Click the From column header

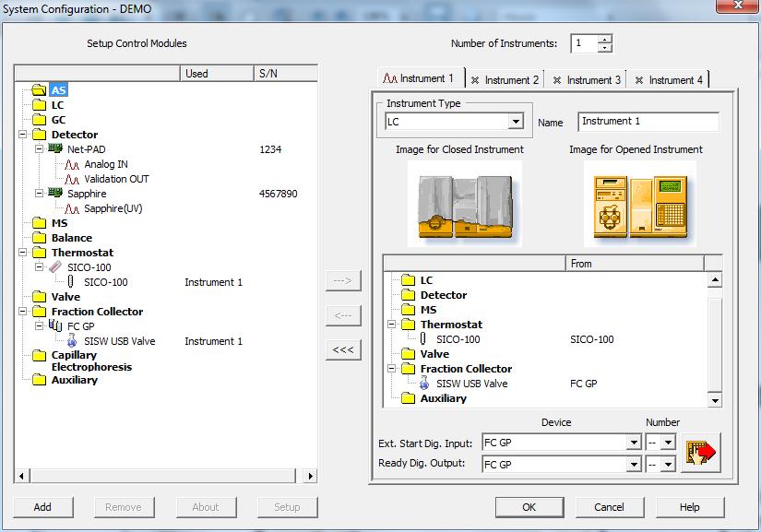point(635,264)
